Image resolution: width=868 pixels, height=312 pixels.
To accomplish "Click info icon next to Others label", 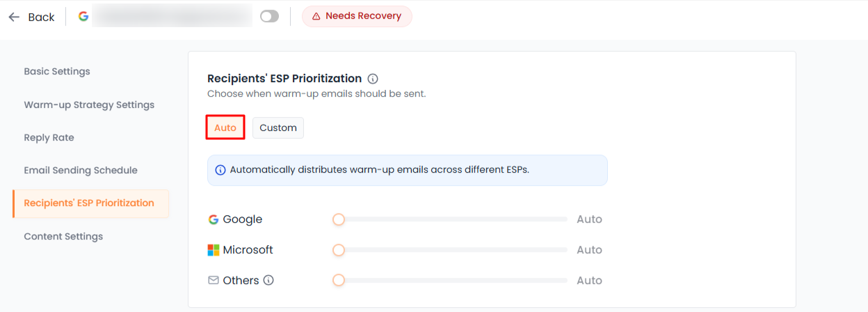I will pos(268,281).
